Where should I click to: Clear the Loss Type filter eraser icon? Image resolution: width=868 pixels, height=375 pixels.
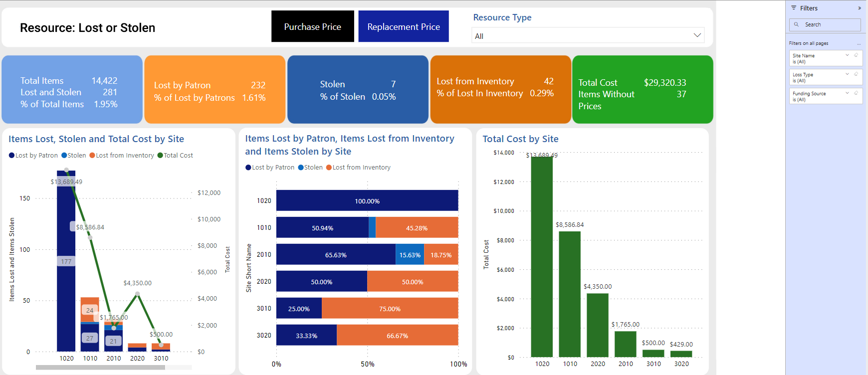coord(856,74)
